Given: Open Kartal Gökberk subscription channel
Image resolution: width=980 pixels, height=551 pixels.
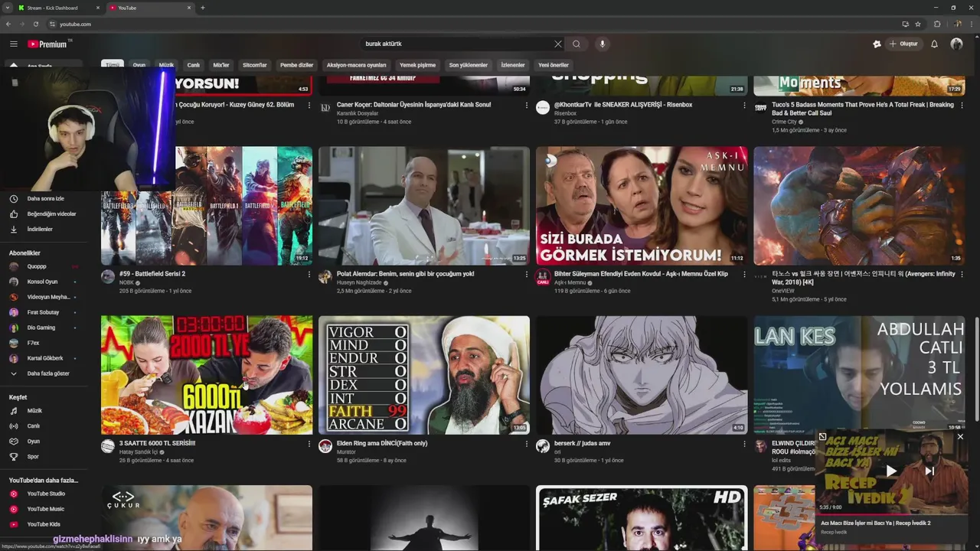Looking at the screenshot, I should [44, 358].
